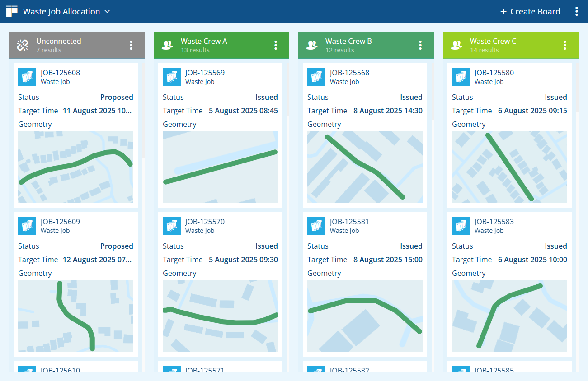Open the Waste Crew B column options menu
Screen dimensions: 588x381
pyautogui.click(x=420, y=45)
